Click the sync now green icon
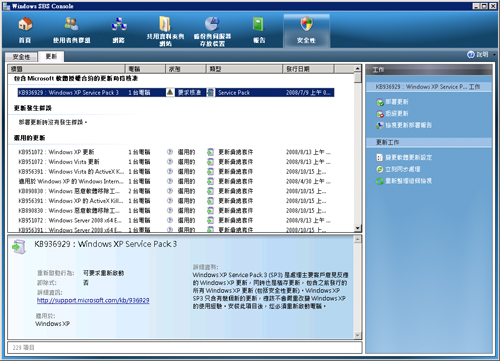Viewport: 500px width, 361px height. (380, 169)
